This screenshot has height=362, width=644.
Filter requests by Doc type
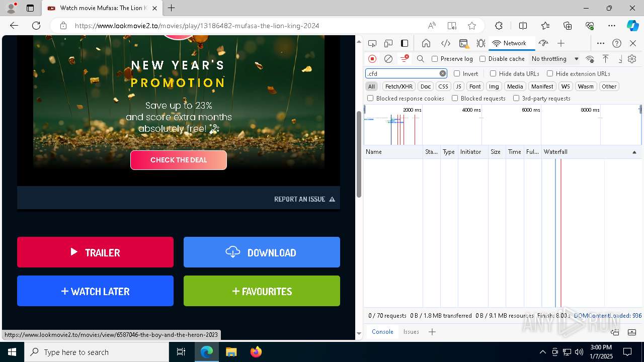point(426,86)
